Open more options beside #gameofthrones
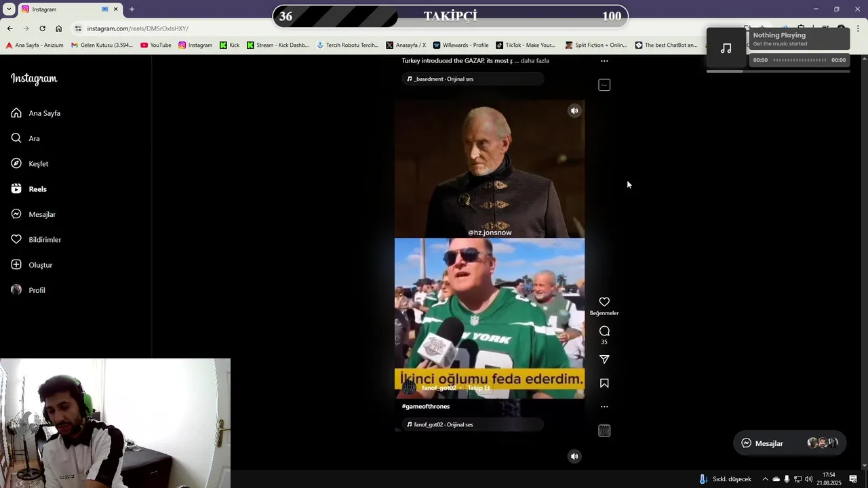 (604, 407)
